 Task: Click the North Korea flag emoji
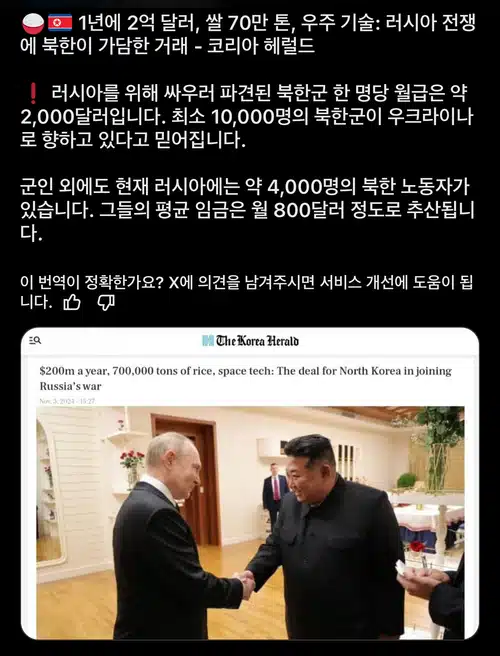point(60,23)
